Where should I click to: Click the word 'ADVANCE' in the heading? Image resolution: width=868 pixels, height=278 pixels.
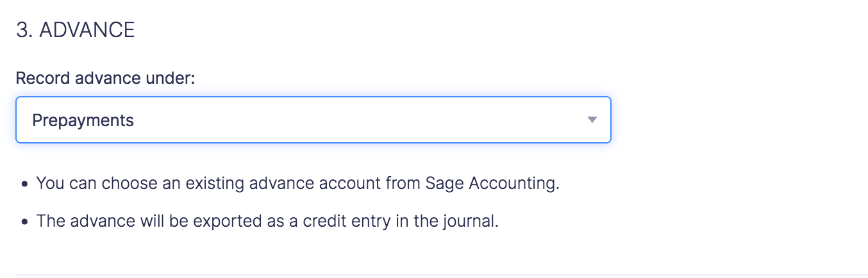click(x=87, y=30)
